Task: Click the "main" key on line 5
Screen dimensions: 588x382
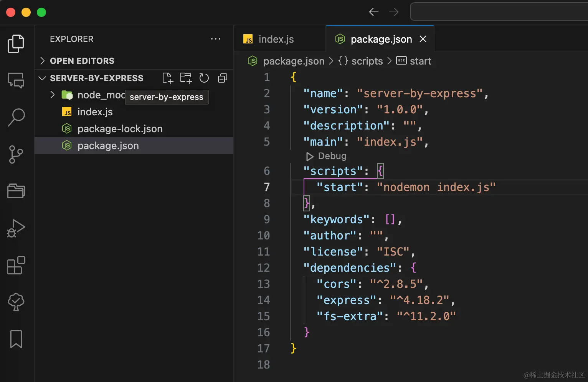Action: [323, 142]
